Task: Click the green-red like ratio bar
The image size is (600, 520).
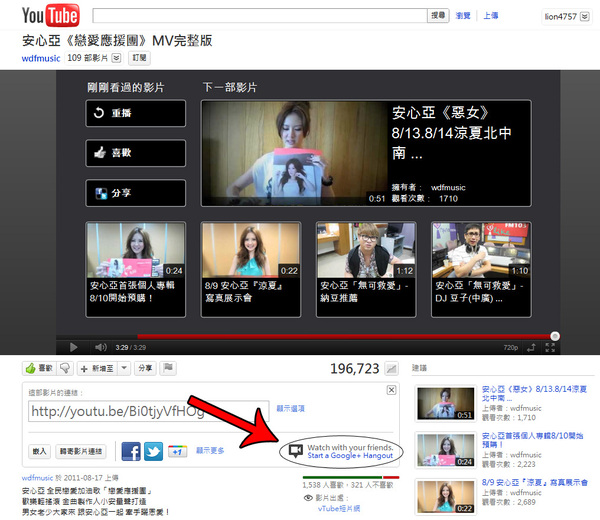Action: (x=351, y=477)
